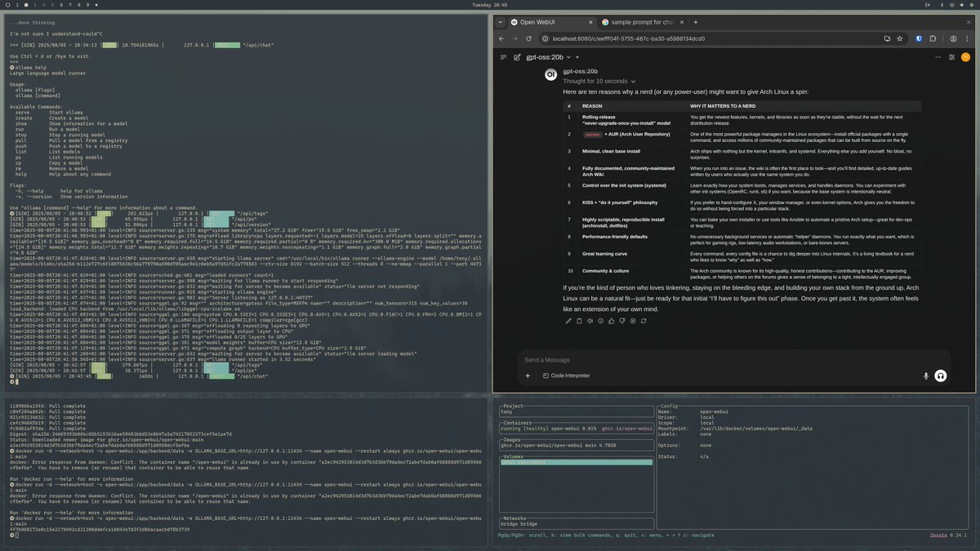
Task: Open the Open WebUI sidebar menu icon
Action: coord(504,57)
